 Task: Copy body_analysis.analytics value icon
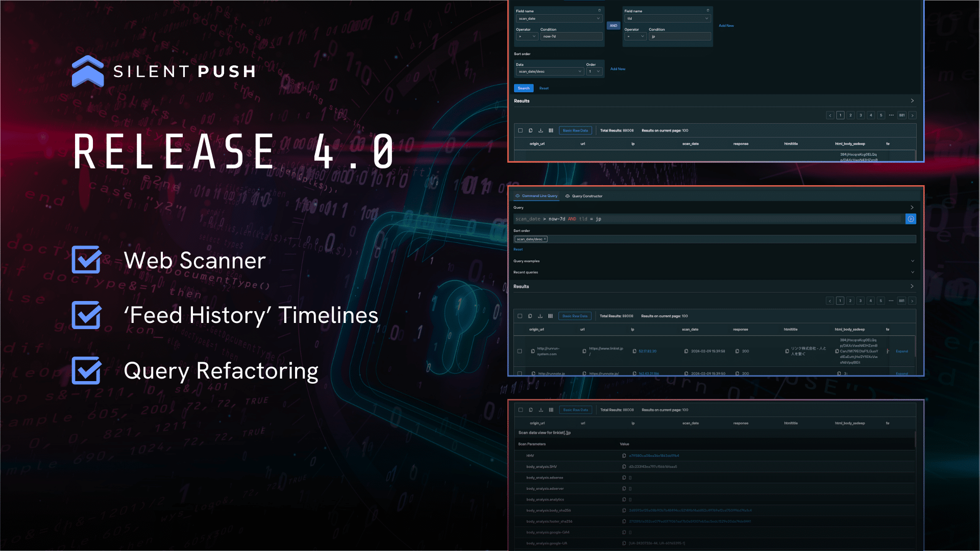[x=624, y=499]
